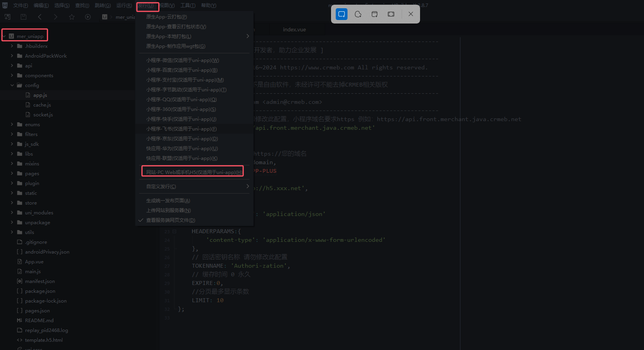Choose 生成统一发布页面(A) menu entry

click(x=168, y=201)
